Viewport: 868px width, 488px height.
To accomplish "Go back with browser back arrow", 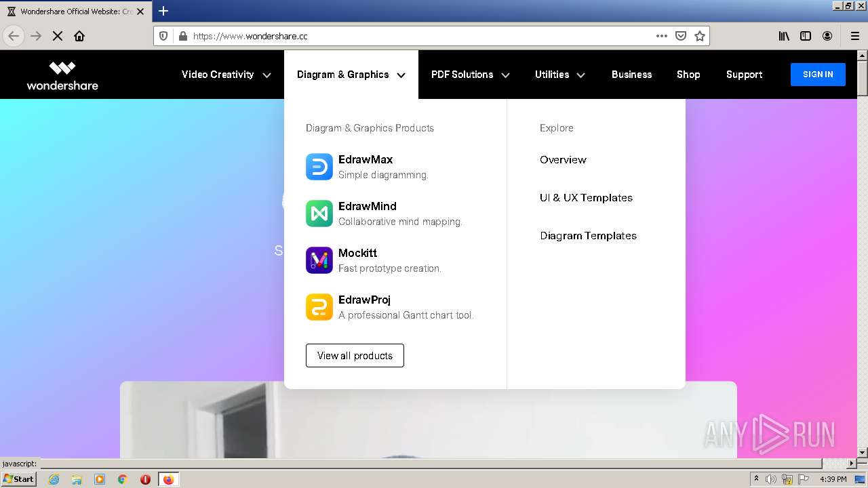I will 14,36.
